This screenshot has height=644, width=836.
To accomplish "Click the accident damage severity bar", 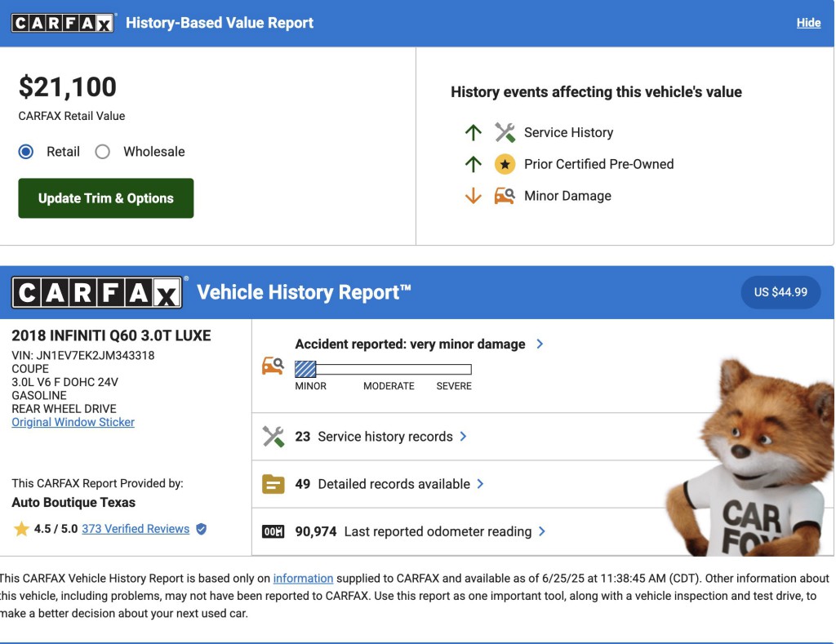I will pyautogui.click(x=384, y=369).
